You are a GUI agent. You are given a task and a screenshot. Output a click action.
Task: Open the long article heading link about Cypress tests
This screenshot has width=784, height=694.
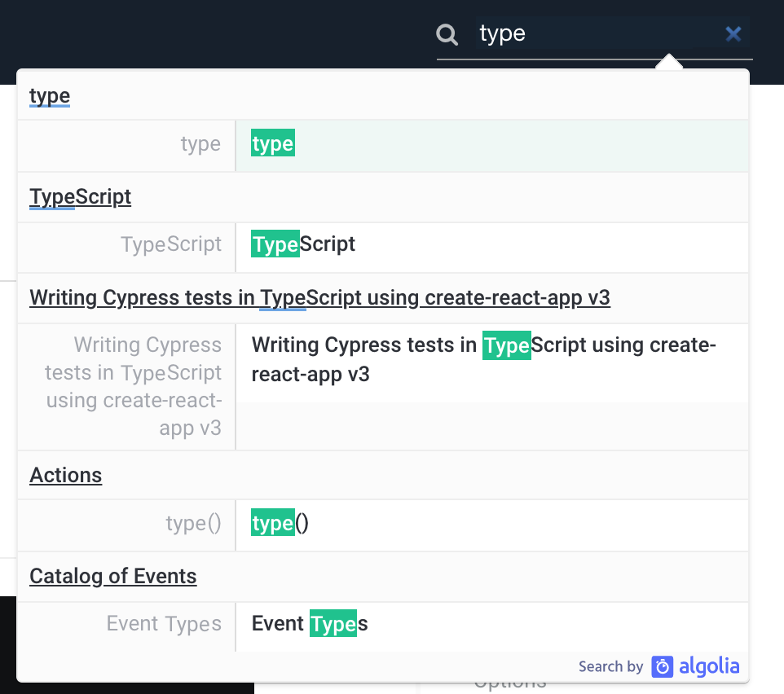(319, 297)
